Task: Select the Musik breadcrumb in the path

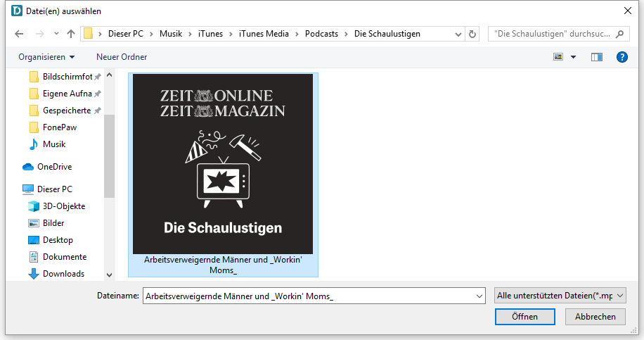Action: (171, 34)
